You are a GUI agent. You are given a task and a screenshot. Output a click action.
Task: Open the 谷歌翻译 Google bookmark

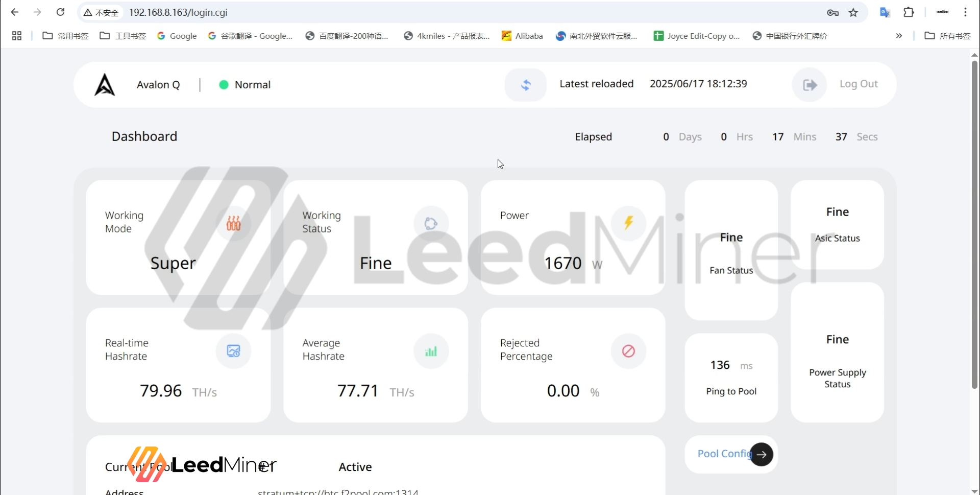[x=250, y=36]
